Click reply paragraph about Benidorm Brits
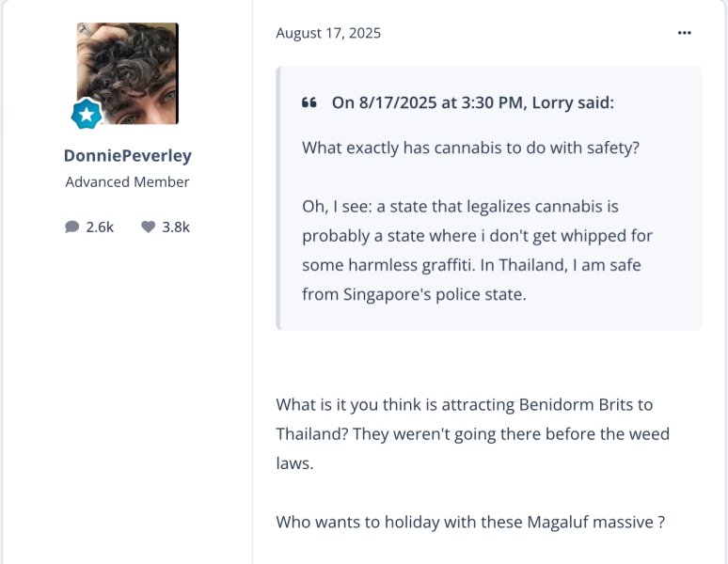This screenshot has width=728, height=564. point(464,405)
